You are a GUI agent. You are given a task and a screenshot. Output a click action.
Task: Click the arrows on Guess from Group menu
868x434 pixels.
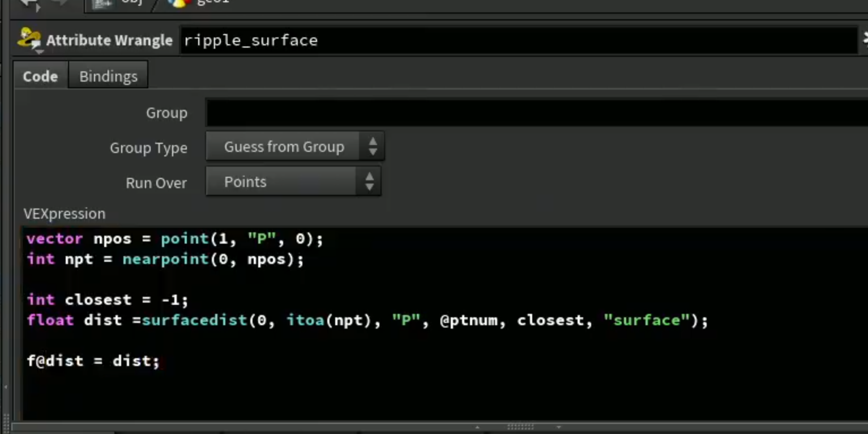click(373, 147)
